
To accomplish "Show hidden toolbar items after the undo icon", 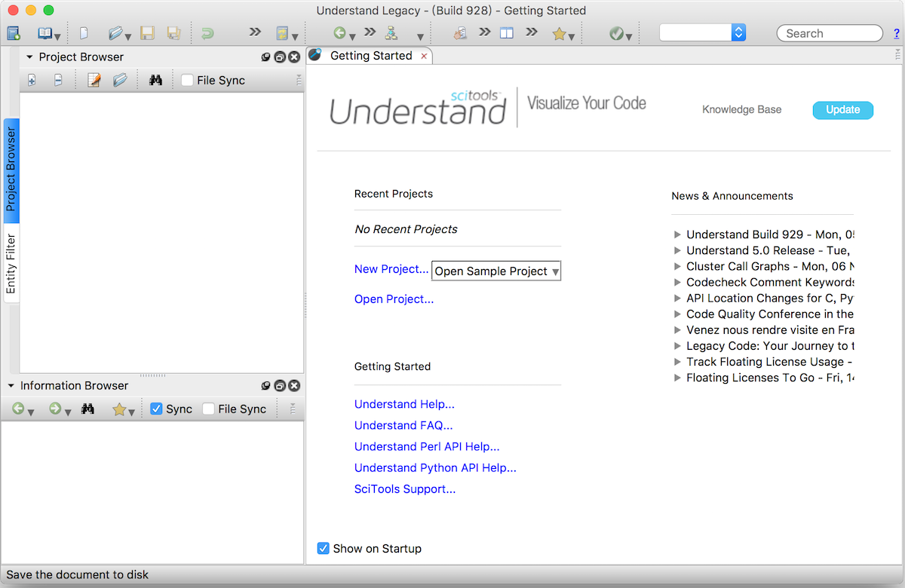I will (255, 32).
